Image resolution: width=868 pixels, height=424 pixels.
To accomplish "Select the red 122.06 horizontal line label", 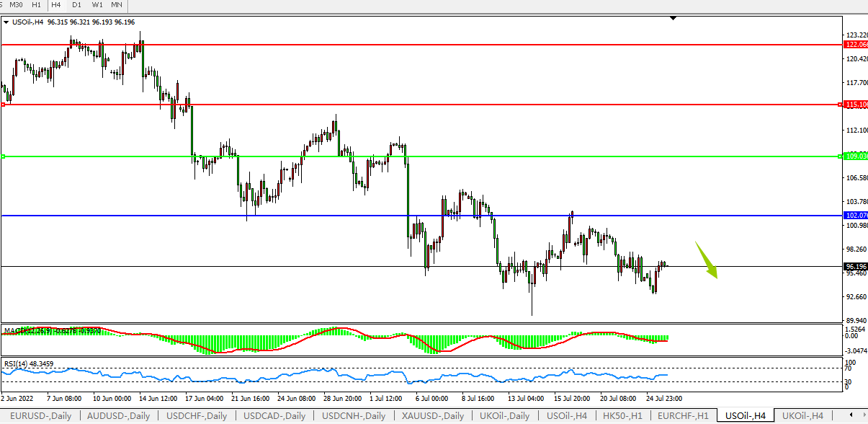I will coord(856,45).
